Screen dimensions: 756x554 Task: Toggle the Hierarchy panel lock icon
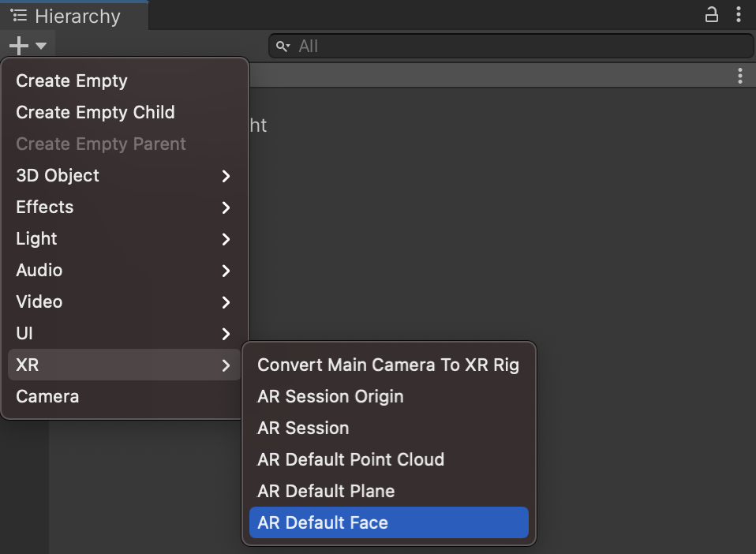click(x=712, y=15)
